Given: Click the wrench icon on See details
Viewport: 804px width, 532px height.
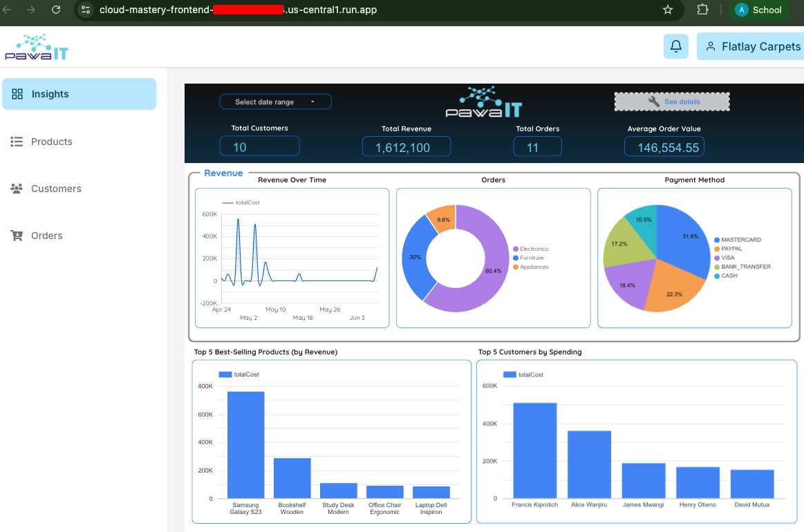Looking at the screenshot, I should coord(653,101).
